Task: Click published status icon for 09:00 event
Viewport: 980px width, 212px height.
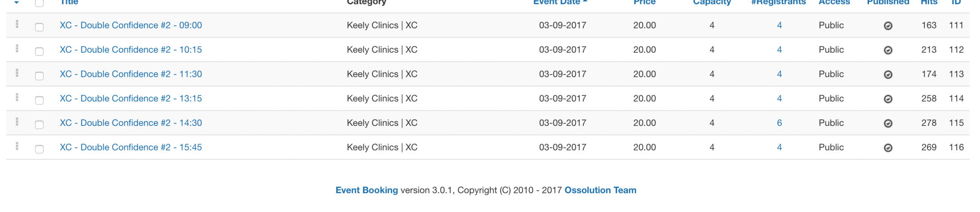Action: tap(888, 26)
